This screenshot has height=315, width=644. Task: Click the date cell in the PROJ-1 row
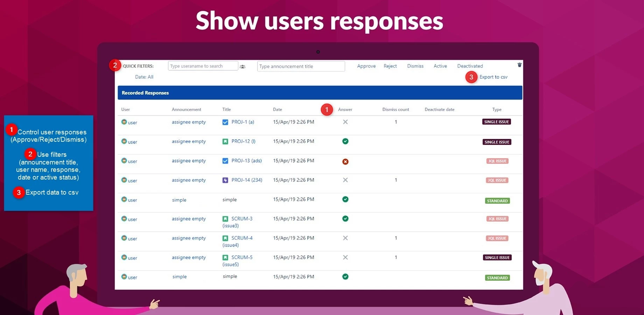pos(294,122)
